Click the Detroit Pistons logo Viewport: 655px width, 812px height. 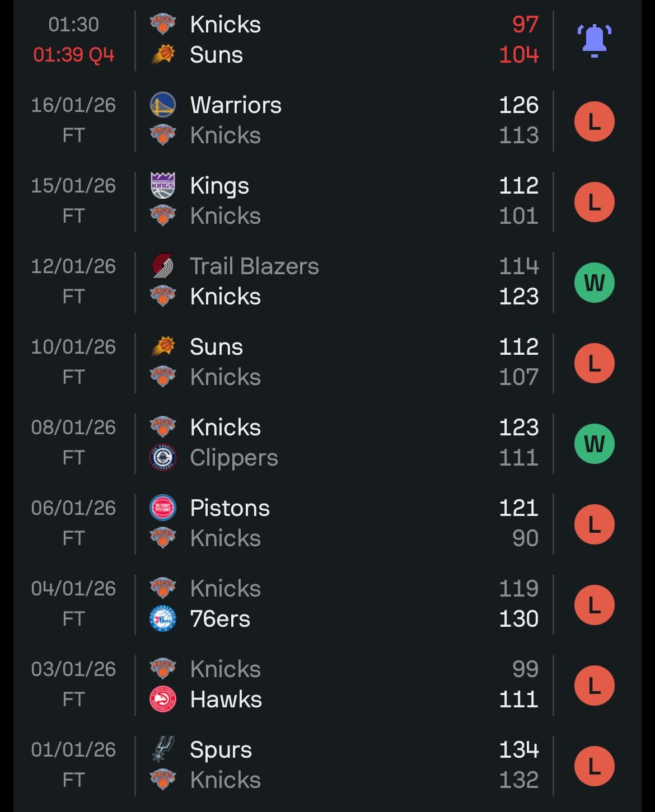(x=163, y=508)
